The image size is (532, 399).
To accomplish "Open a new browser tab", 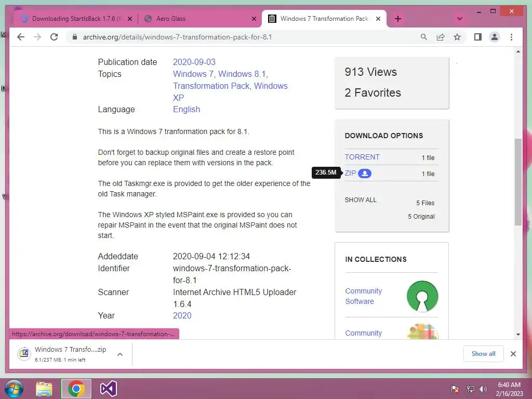I will click(x=398, y=19).
